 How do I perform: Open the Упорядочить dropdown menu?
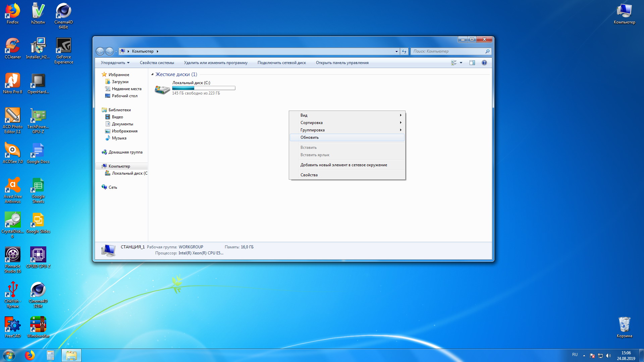115,63
